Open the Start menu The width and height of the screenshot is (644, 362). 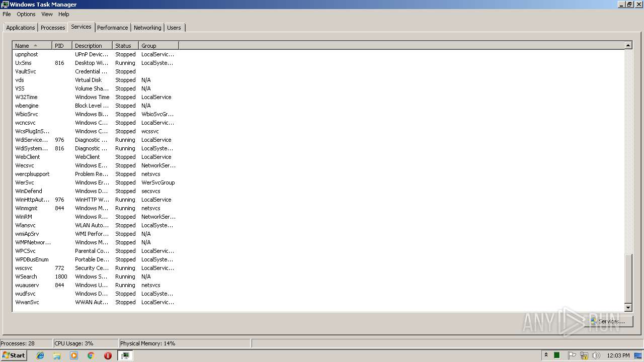(x=14, y=355)
